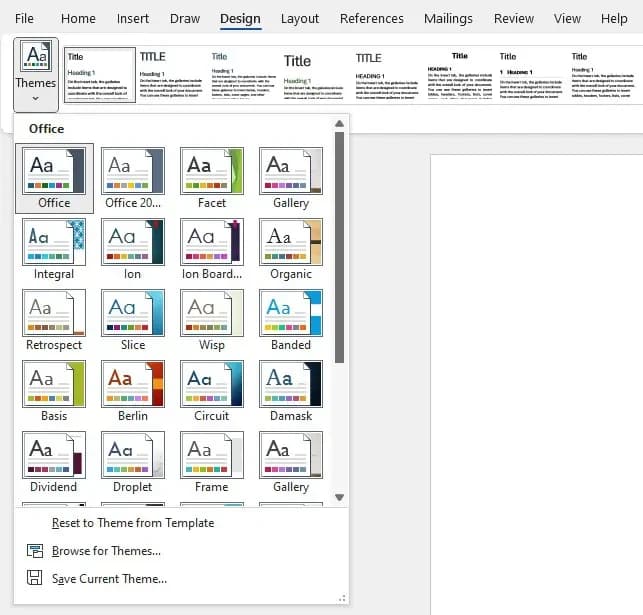This screenshot has width=643, height=615.
Task: Apply the style set with centered bold Title
Action: click(460, 75)
